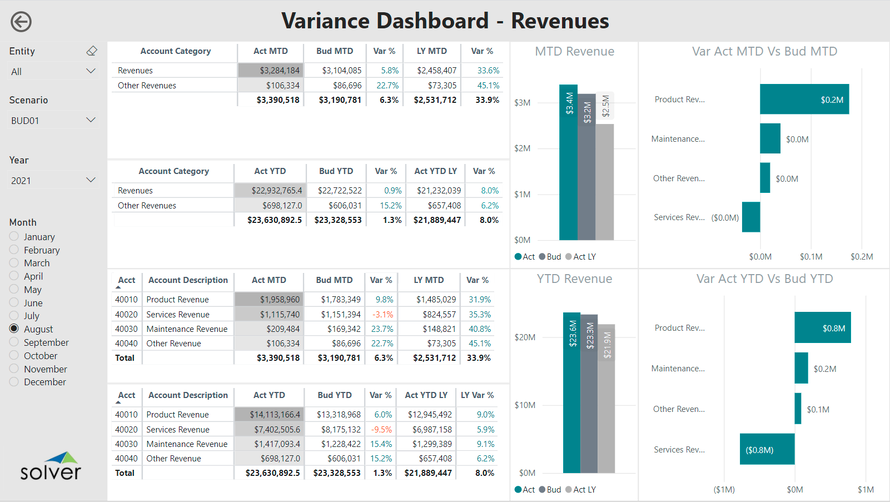
Task: Open the Entity dropdown showing All
Action: point(53,72)
